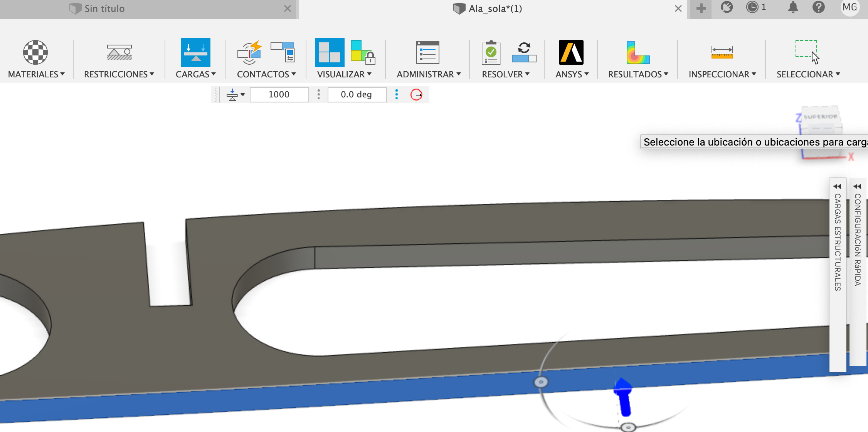Add a new document tab with plus

[x=701, y=8]
